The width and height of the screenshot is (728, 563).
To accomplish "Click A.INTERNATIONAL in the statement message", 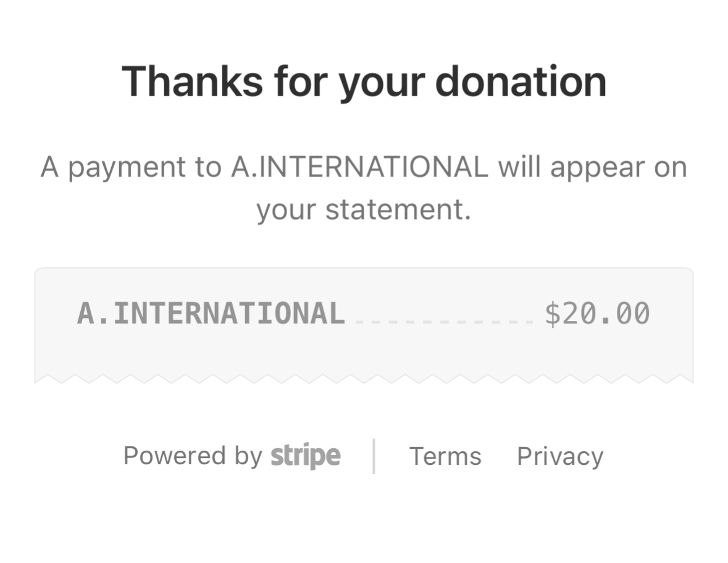I will 359,167.
